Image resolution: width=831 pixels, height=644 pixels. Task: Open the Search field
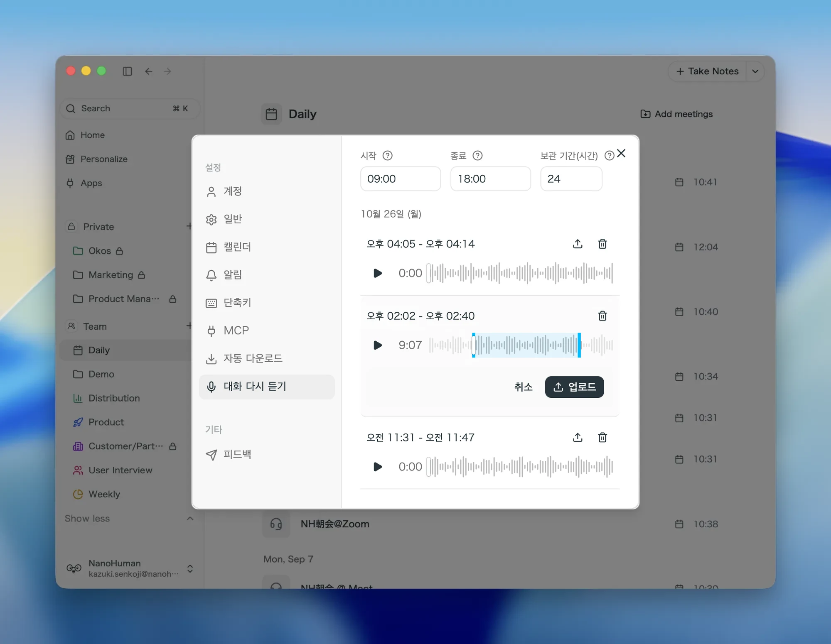point(130,108)
